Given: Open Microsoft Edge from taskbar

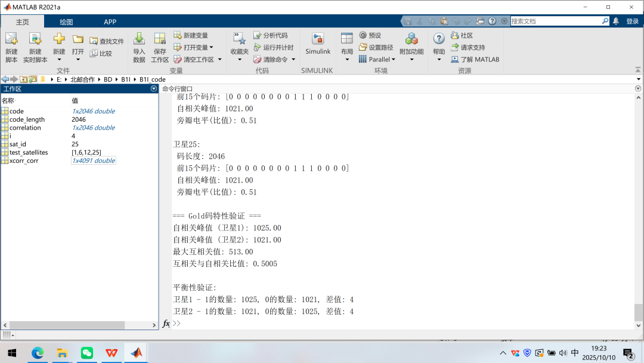Looking at the screenshot, I should [38, 353].
